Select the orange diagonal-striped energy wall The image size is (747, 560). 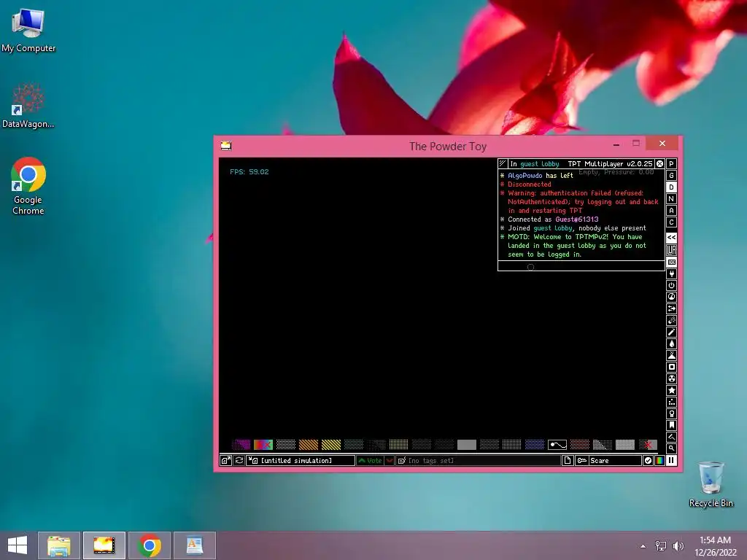pyautogui.click(x=309, y=445)
